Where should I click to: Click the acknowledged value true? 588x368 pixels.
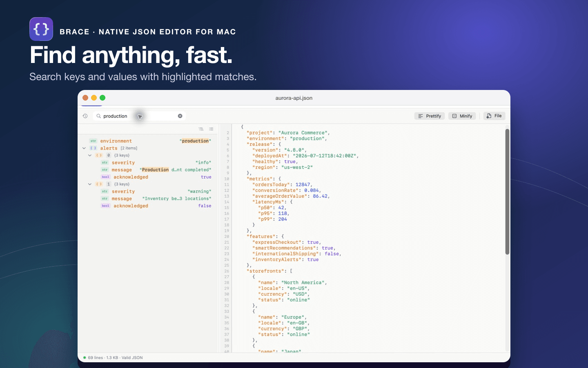(206, 177)
